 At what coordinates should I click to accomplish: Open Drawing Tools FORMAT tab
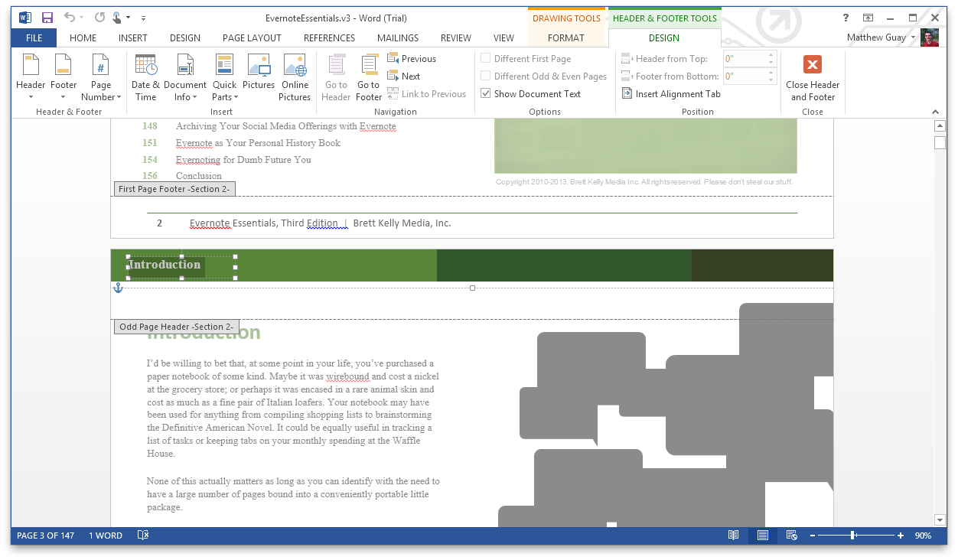point(566,37)
